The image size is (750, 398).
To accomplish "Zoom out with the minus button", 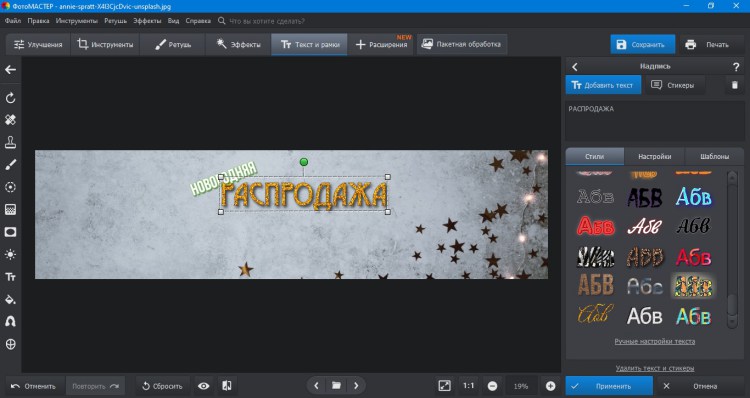I will click(x=492, y=386).
